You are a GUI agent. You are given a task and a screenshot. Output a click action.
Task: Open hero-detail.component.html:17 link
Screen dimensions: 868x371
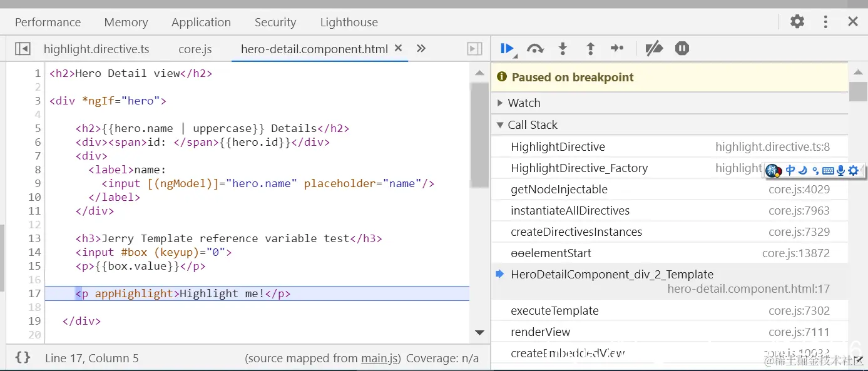[x=748, y=289]
